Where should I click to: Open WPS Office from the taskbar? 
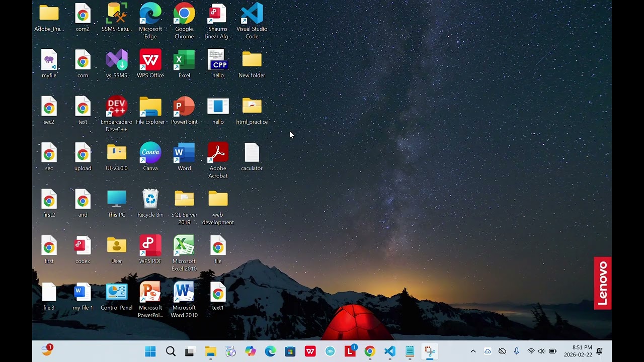click(x=310, y=351)
